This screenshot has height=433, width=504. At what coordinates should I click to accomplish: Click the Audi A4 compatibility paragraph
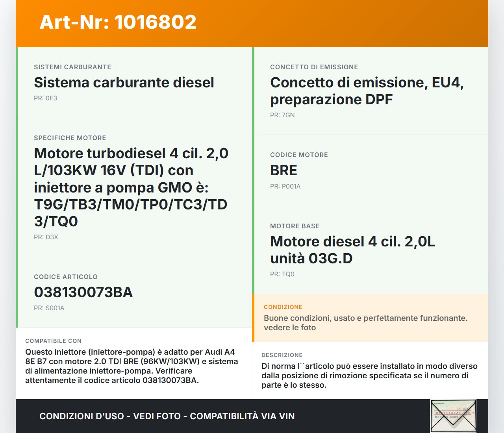[x=131, y=366]
